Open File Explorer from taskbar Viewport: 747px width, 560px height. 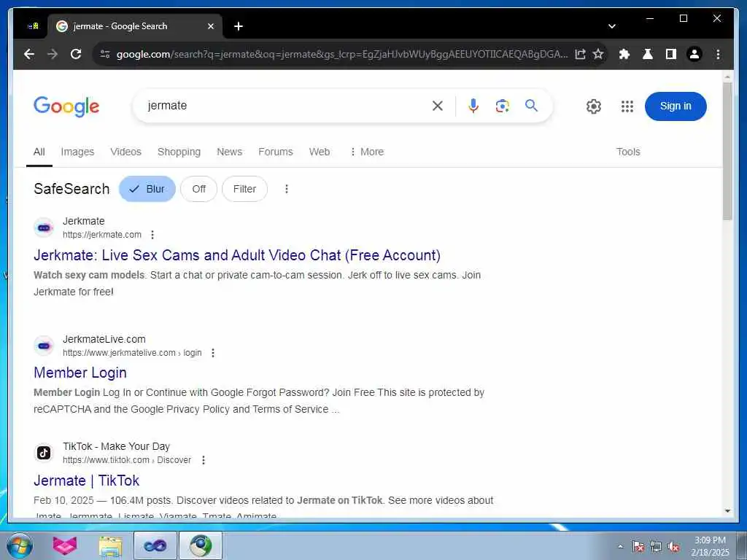click(x=111, y=545)
